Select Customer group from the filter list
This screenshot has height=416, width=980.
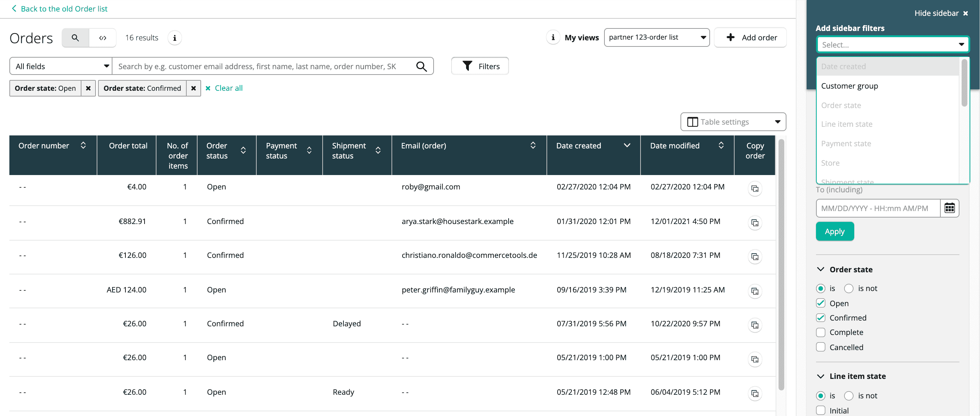coord(849,86)
